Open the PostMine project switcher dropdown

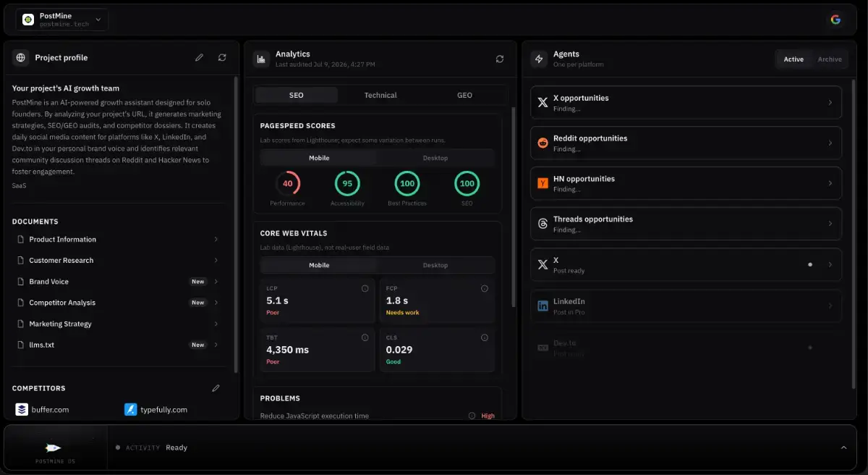pos(62,20)
